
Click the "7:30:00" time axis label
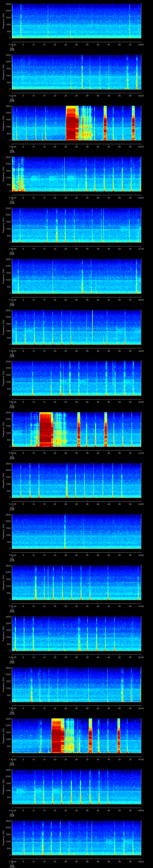(x=12, y=453)
